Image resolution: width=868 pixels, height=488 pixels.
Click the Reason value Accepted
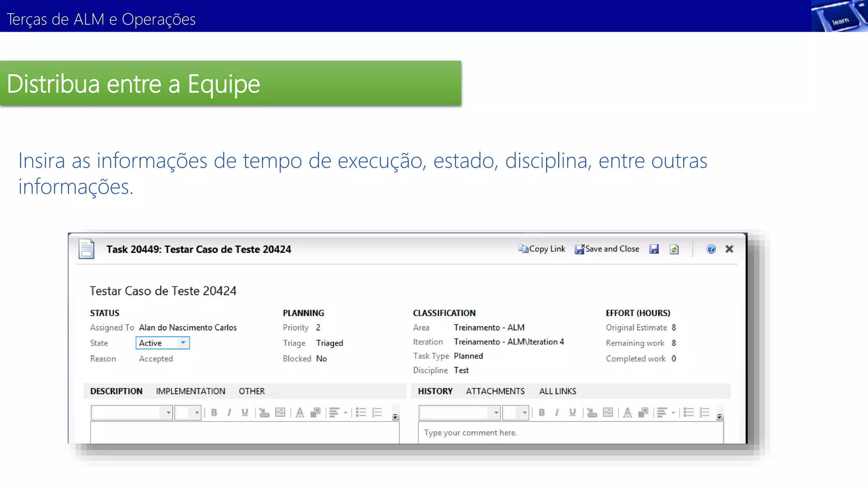156,359
